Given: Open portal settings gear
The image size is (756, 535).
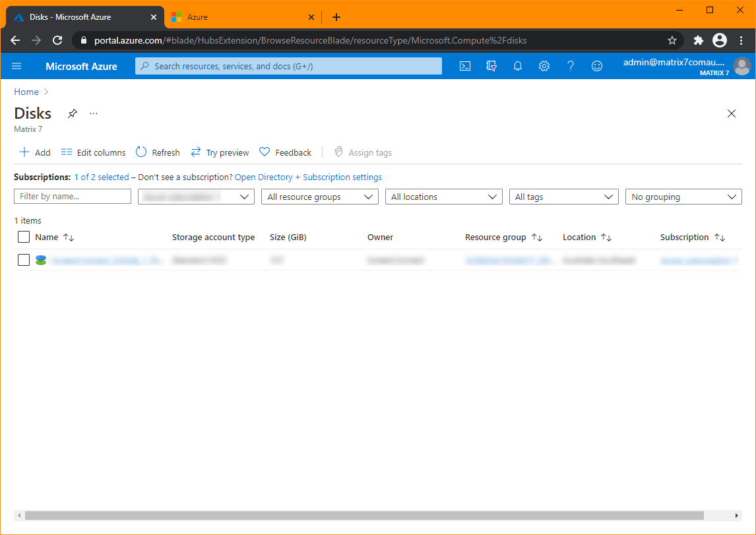Looking at the screenshot, I should (544, 66).
